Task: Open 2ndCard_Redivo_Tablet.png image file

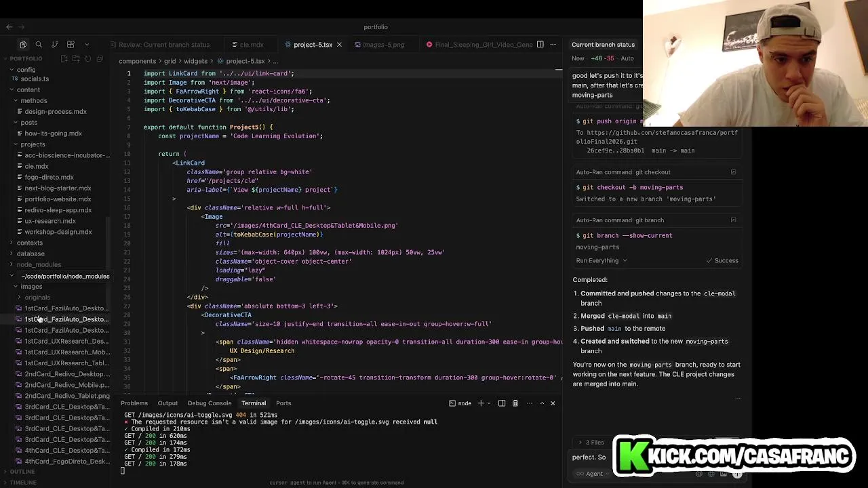Action: click(66, 396)
